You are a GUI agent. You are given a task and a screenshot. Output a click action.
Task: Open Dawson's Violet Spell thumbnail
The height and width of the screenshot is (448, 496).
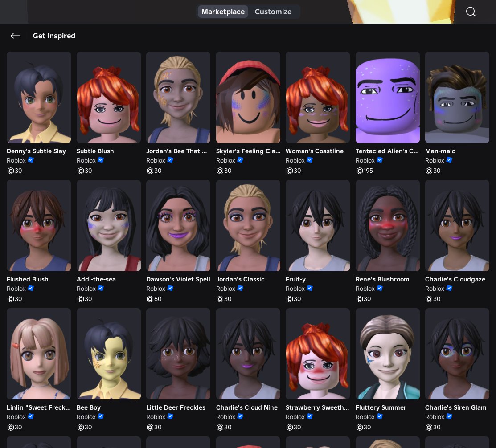[178, 225]
